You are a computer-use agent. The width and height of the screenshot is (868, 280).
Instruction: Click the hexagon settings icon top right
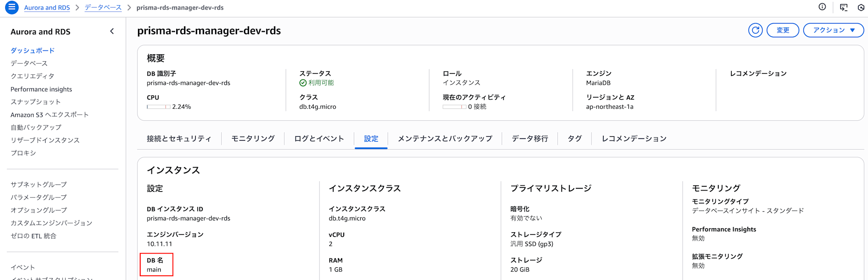click(x=861, y=7)
